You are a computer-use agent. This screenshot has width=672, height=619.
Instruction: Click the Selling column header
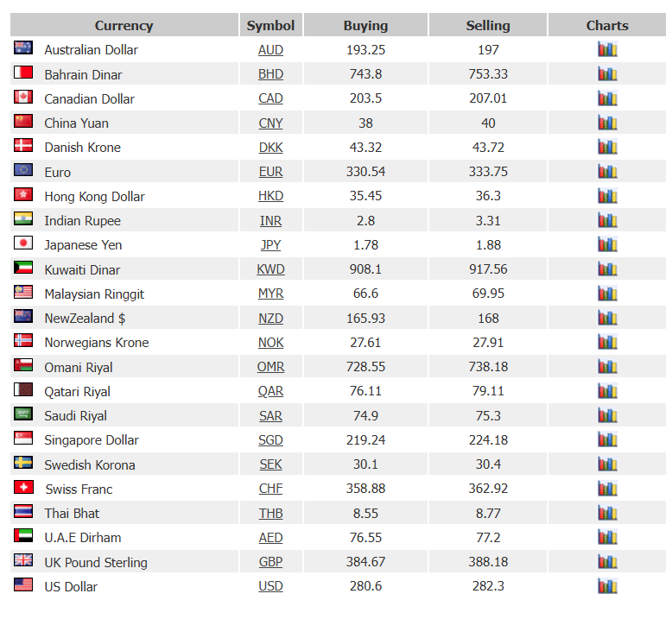point(488,25)
